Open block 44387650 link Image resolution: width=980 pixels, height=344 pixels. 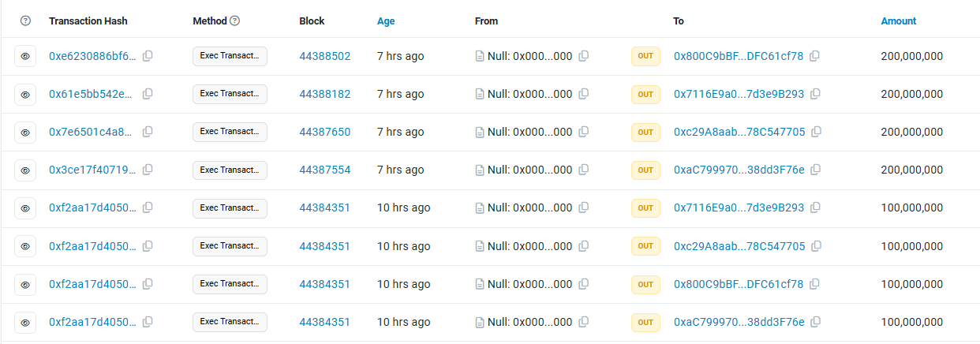tap(324, 132)
